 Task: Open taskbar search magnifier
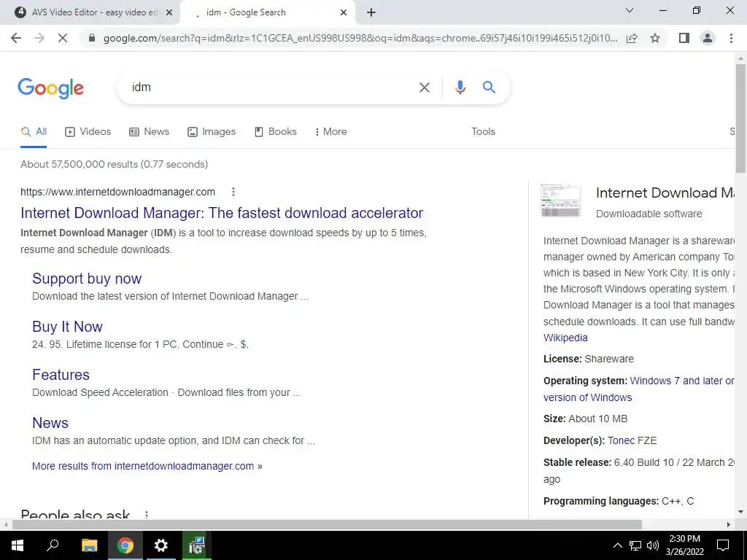[53, 545]
